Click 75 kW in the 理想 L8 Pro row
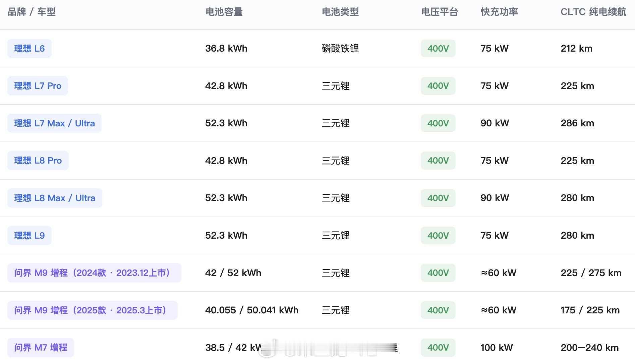This screenshot has height=364, width=635. pos(495,161)
